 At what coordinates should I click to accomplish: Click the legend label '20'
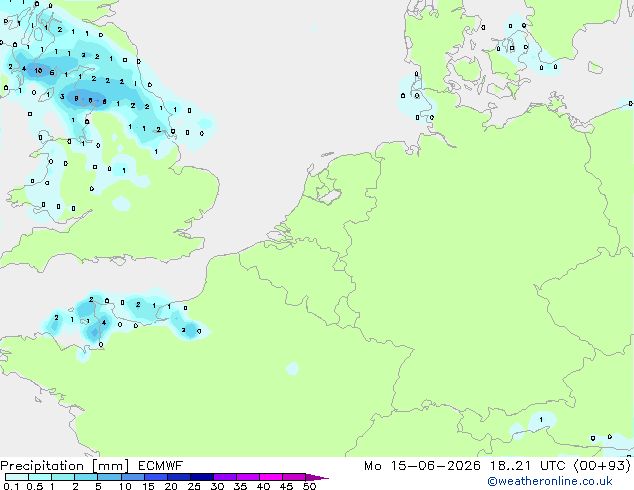(x=171, y=486)
